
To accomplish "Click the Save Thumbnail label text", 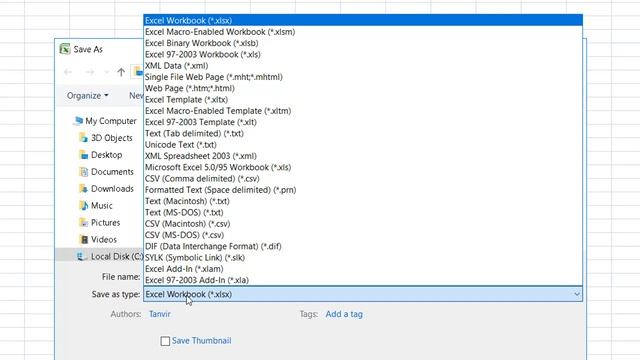I will click(201, 340).
